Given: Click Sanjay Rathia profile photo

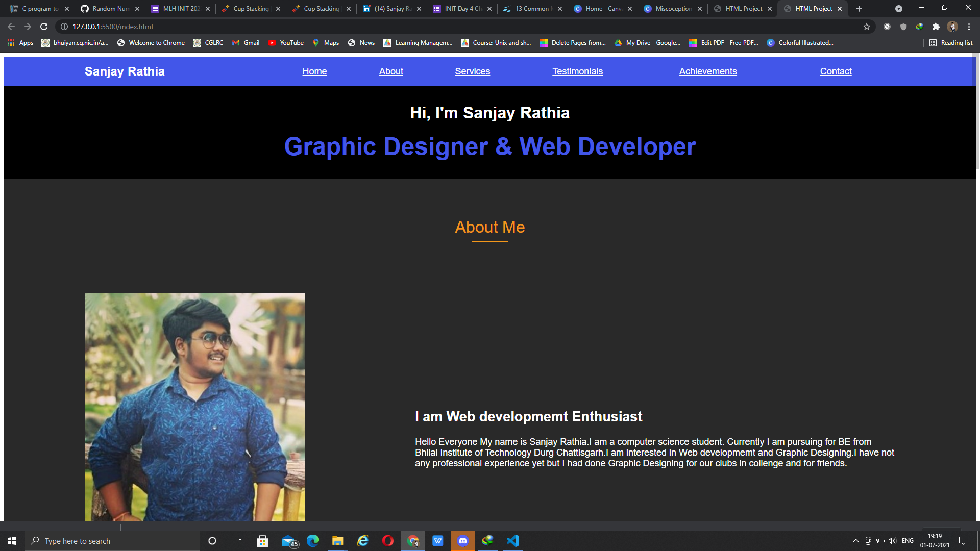Looking at the screenshot, I should pos(194,407).
